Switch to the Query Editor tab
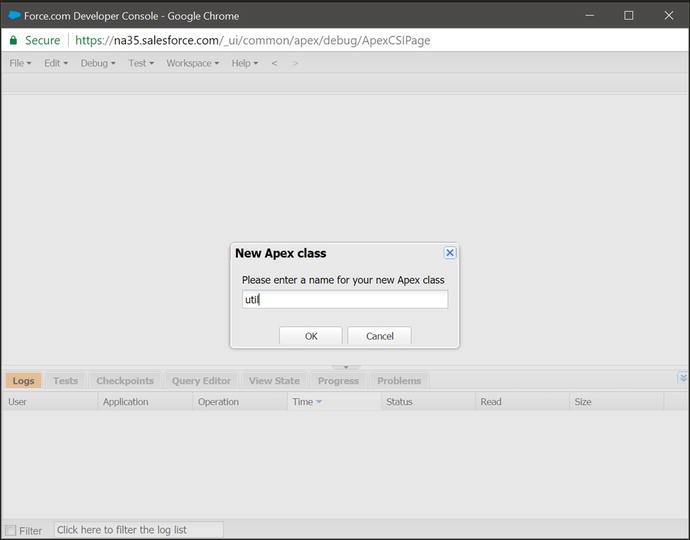Viewport: 690px width, 540px height. tap(201, 381)
